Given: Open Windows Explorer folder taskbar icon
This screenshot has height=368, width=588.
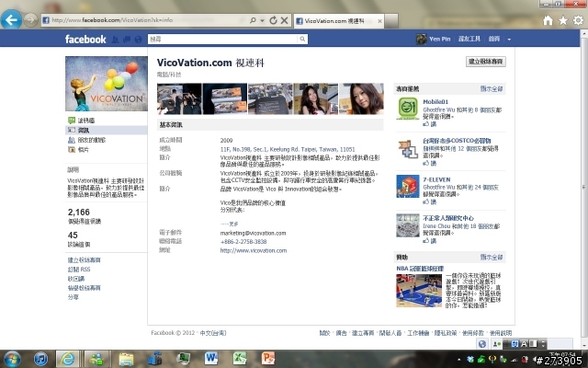Looking at the screenshot, I should click(126, 359).
